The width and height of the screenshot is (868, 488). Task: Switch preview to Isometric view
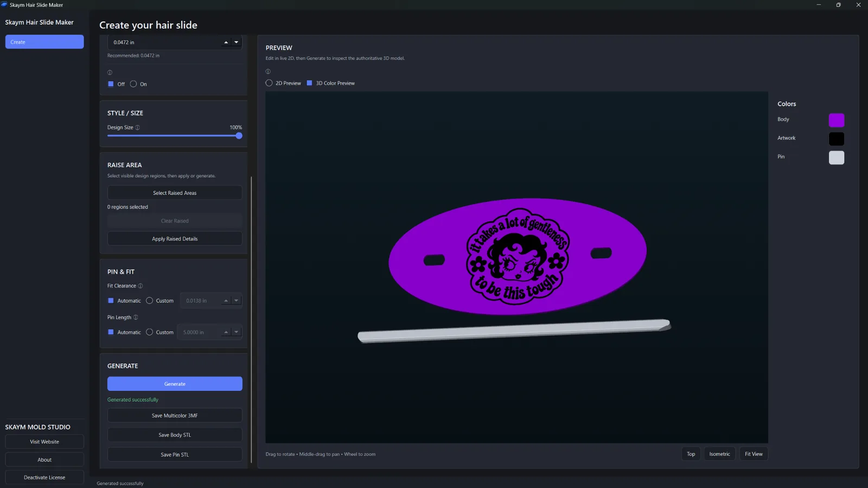tap(720, 454)
